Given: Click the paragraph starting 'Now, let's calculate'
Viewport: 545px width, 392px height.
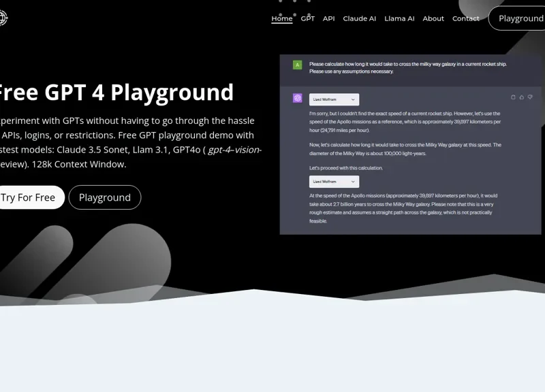Looking at the screenshot, I should click(x=405, y=149).
